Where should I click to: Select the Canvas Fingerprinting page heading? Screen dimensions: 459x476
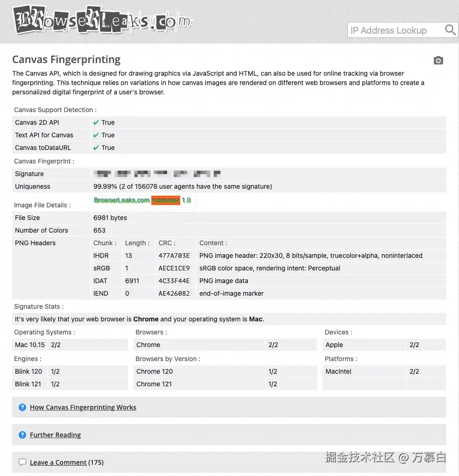point(66,59)
